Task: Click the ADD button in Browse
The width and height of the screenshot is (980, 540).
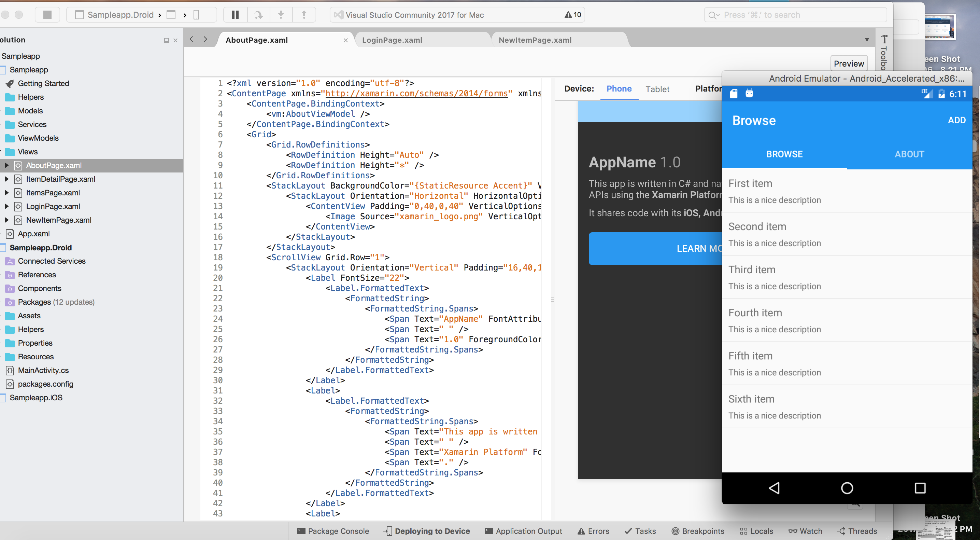Action: click(957, 120)
